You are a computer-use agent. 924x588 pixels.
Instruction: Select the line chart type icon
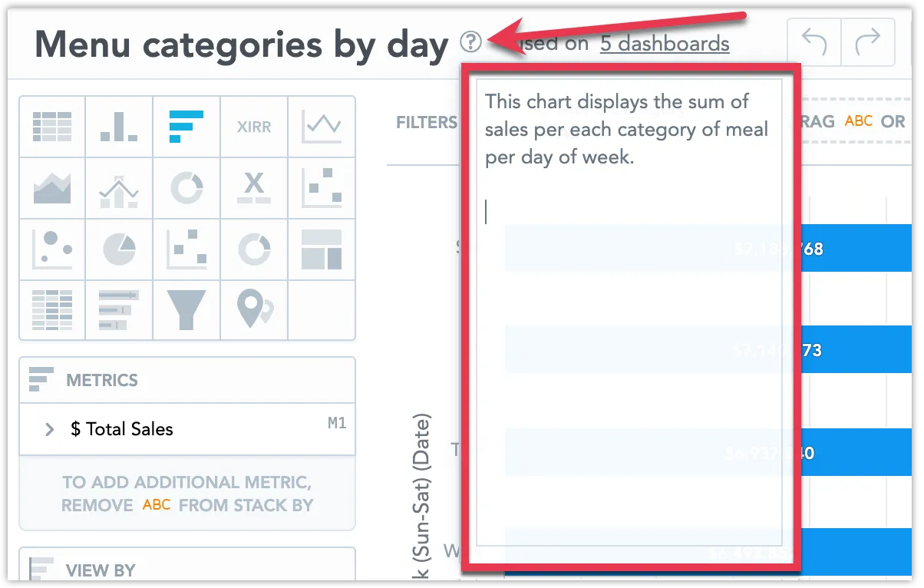pyautogui.click(x=322, y=127)
